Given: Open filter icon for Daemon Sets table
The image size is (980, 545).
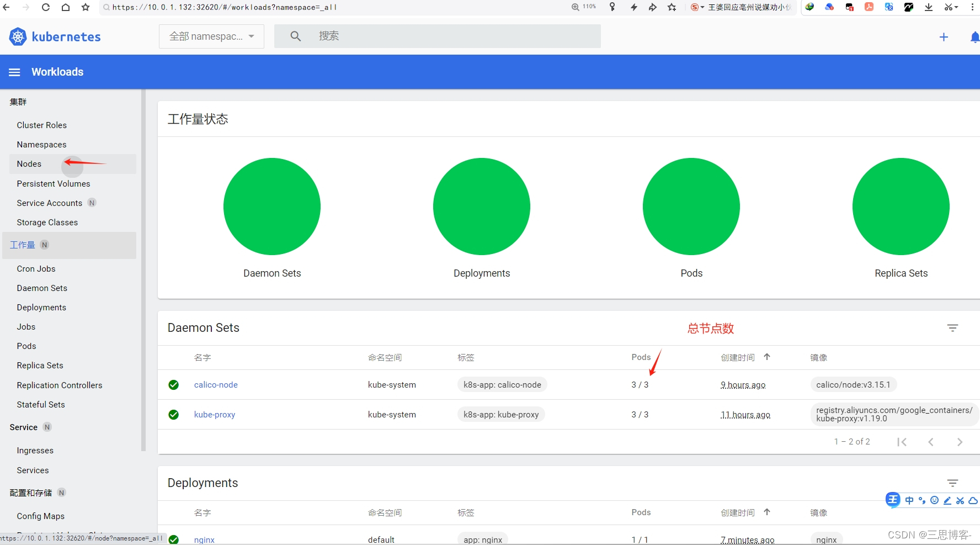Looking at the screenshot, I should click(x=952, y=328).
